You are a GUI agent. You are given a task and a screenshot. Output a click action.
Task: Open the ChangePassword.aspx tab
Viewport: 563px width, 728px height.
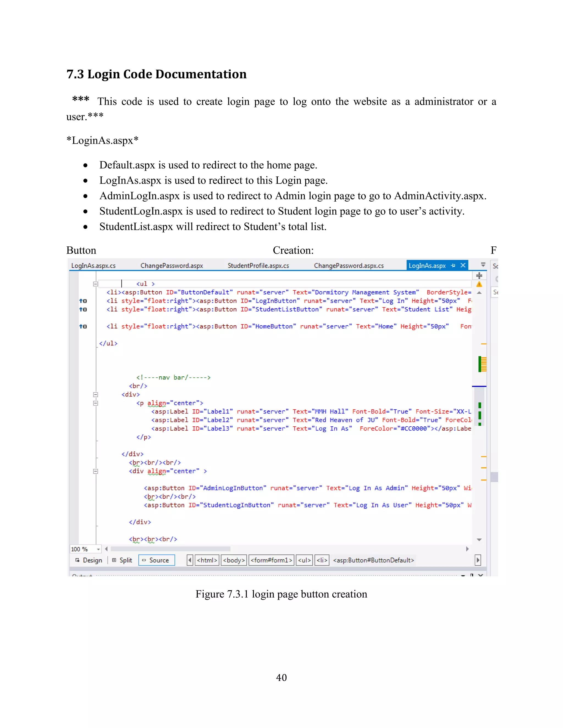click(x=172, y=266)
